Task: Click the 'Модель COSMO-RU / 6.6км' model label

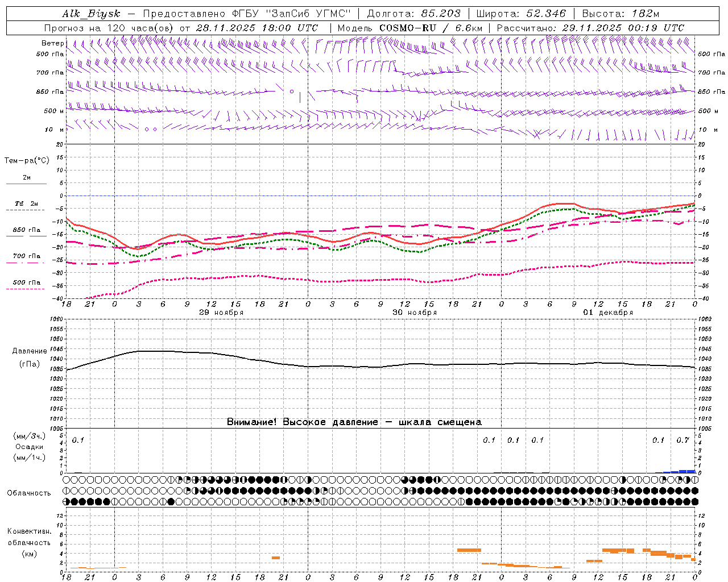Action: tap(409, 28)
